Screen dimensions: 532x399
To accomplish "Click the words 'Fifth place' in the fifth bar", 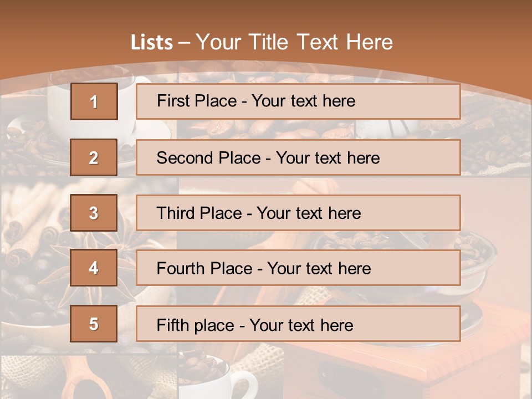I will pos(196,325).
